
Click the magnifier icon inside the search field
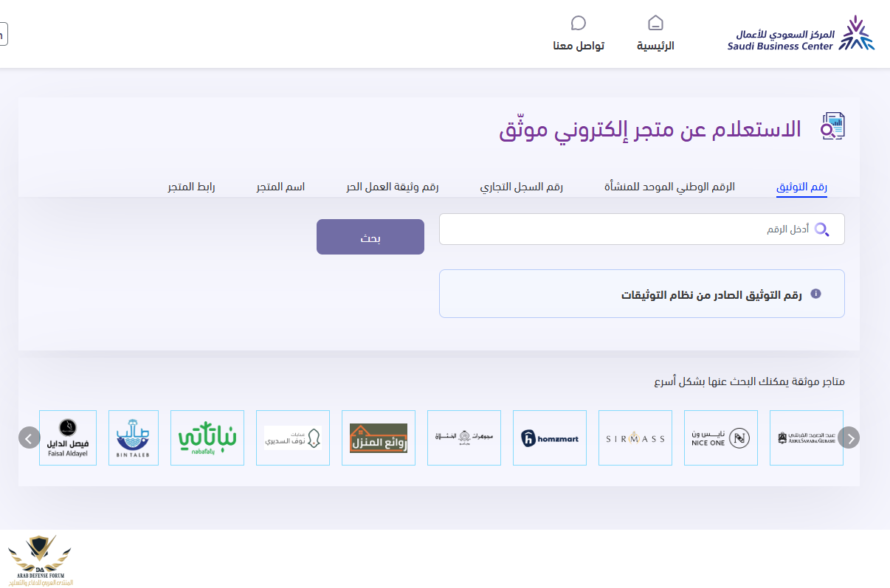(821, 229)
